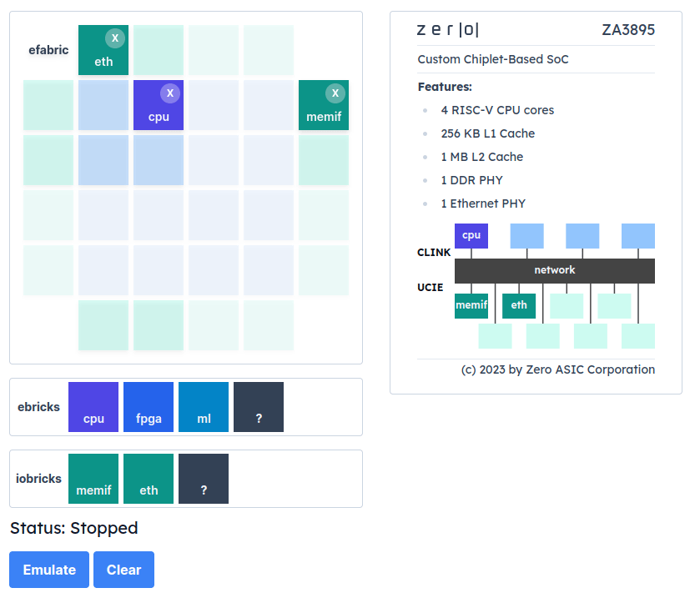Click the Zero ASIC logo
Image resolution: width=700 pixels, height=603 pixels.
448,28
